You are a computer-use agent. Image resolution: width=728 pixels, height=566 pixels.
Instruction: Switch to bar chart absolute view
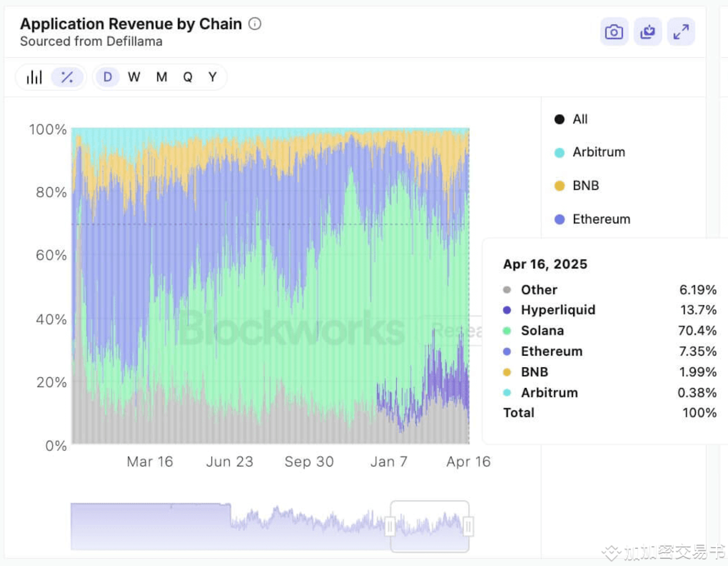point(34,77)
